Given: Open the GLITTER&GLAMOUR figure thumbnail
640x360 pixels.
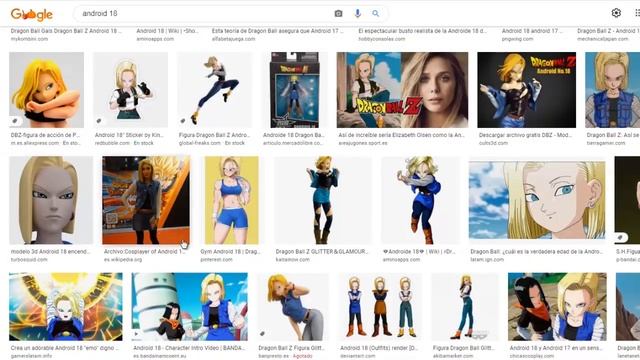Looking at the screenshot, I should [323, 200].
